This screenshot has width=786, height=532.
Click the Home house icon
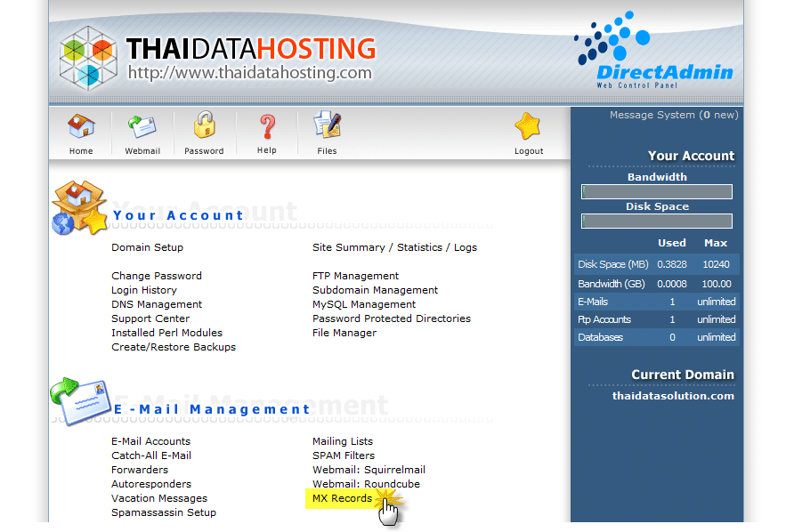[81, 127]
